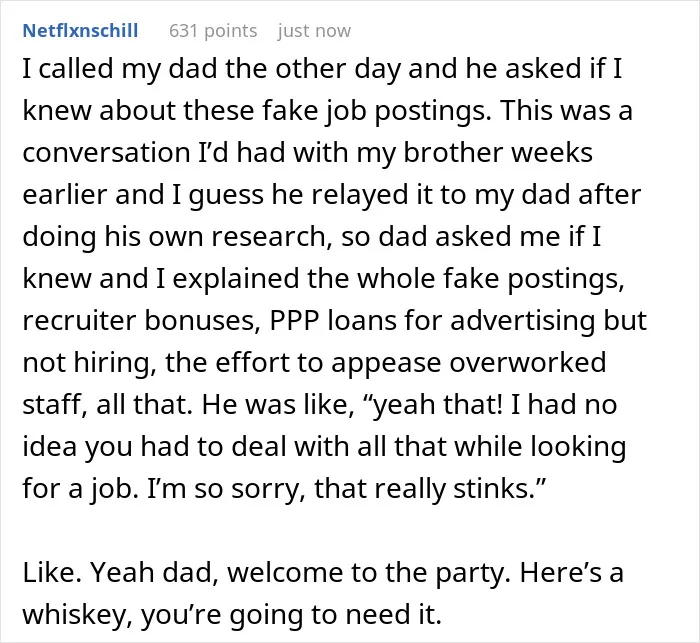Open the Netflxnschill user profile link
The image size is (700, 643).
click(x=80, y=31)
